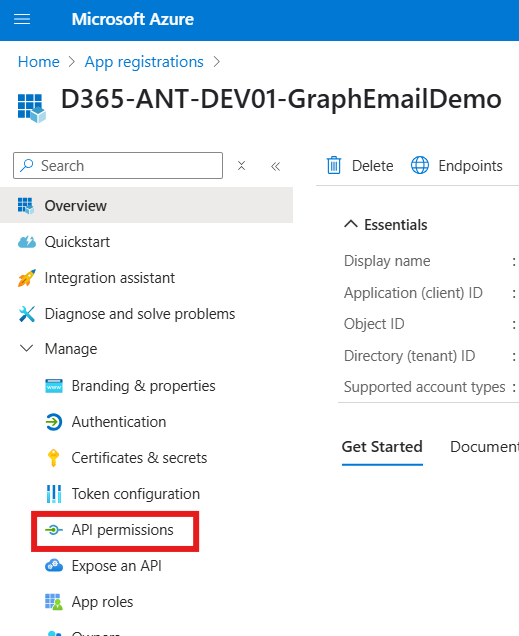Open App roles

pos(102,602)
